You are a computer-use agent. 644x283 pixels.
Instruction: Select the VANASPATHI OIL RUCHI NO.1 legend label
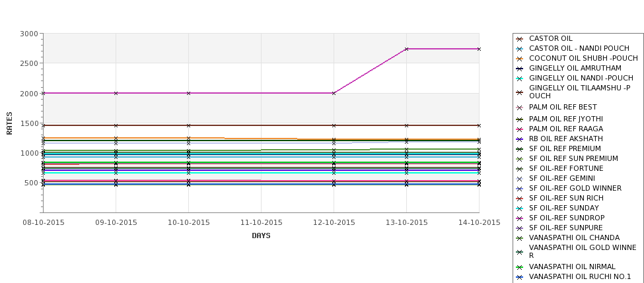point(579,277)
